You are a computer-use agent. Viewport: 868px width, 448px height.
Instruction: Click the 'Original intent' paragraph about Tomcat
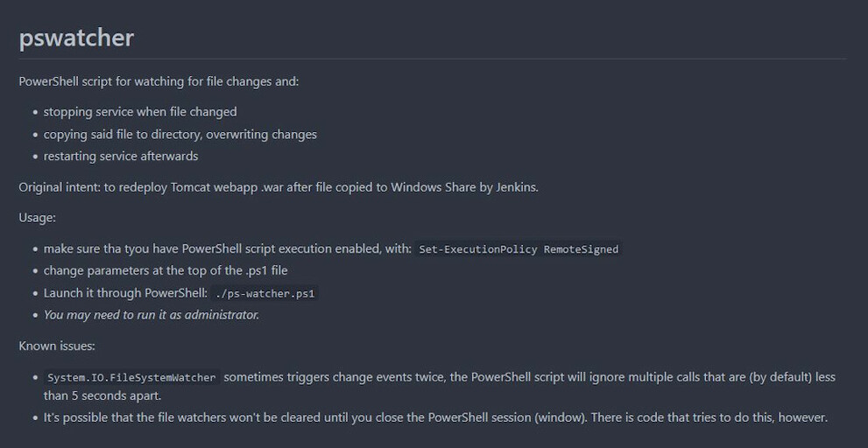279,187
